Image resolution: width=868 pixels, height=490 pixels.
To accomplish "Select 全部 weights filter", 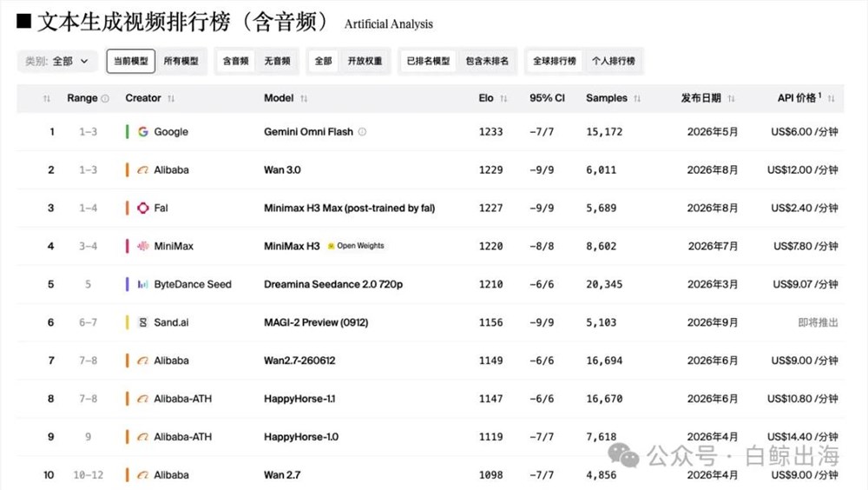I will pyautogui.click(x=323, y=61).
